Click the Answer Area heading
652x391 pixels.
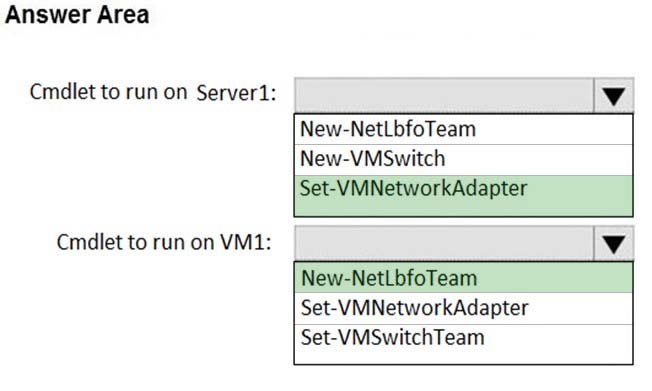pyautogui.click(x=77, y=15)
